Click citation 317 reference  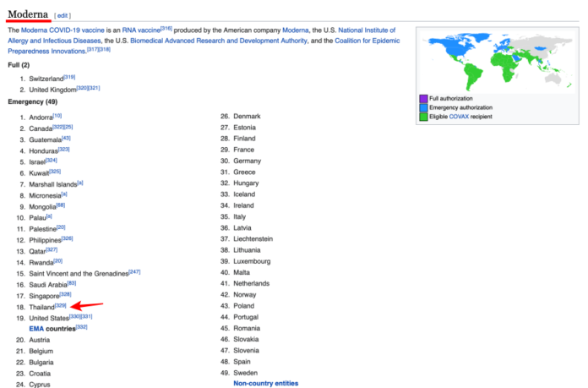93,49
